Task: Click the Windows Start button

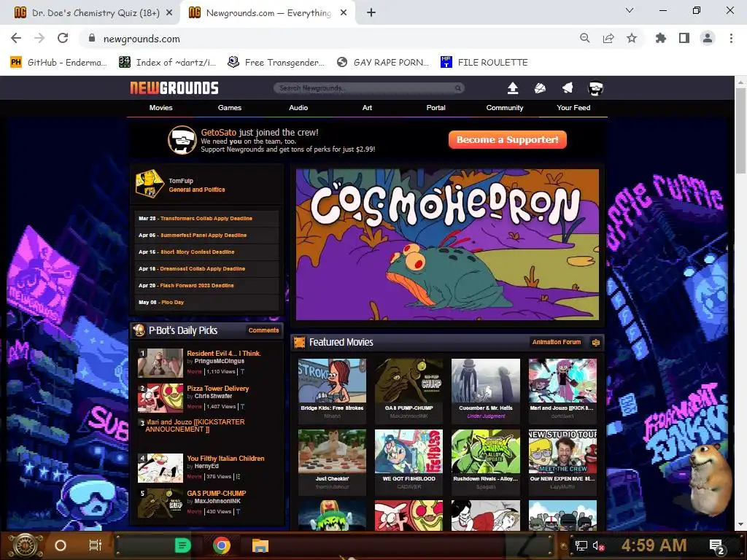Action: coord(26,545)
